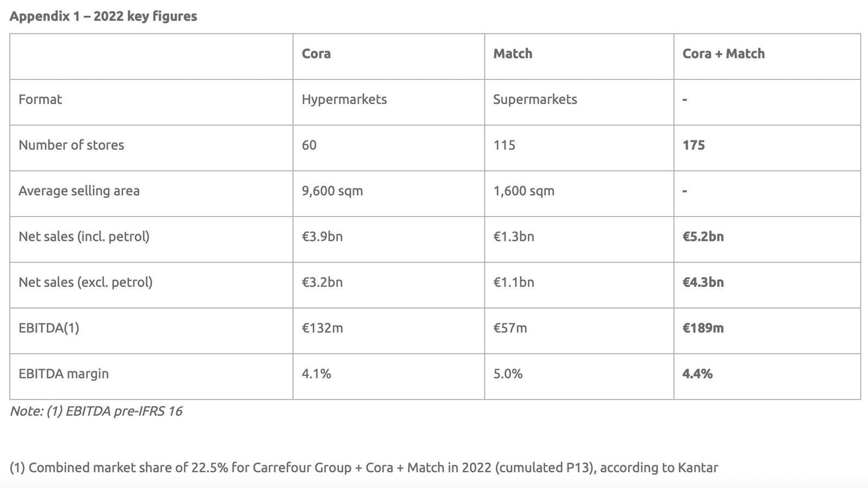The height and width of the screenshot is (488, 868).
Task: Click the 'Net sales (incl. petrol)' label
Action: 84,236
